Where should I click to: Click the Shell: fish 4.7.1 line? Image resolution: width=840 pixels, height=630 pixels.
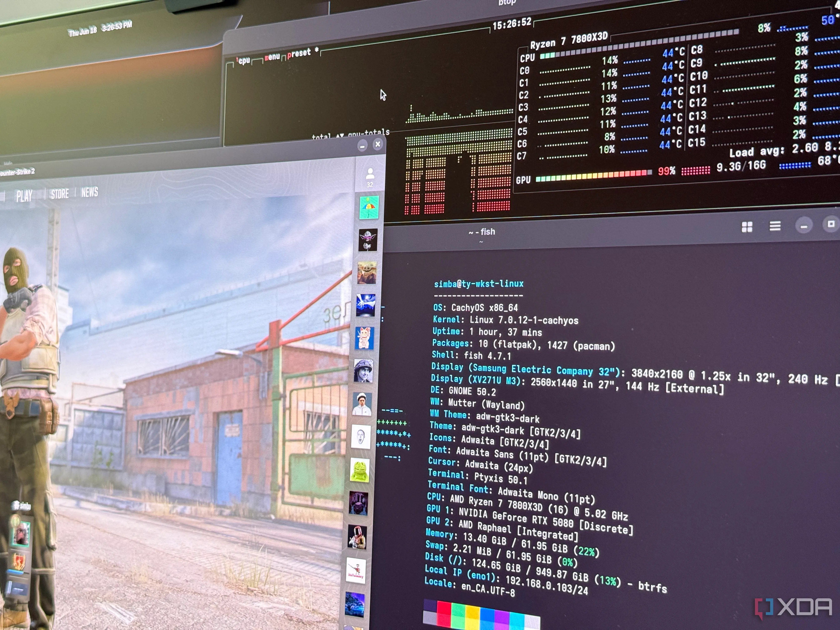471,355
